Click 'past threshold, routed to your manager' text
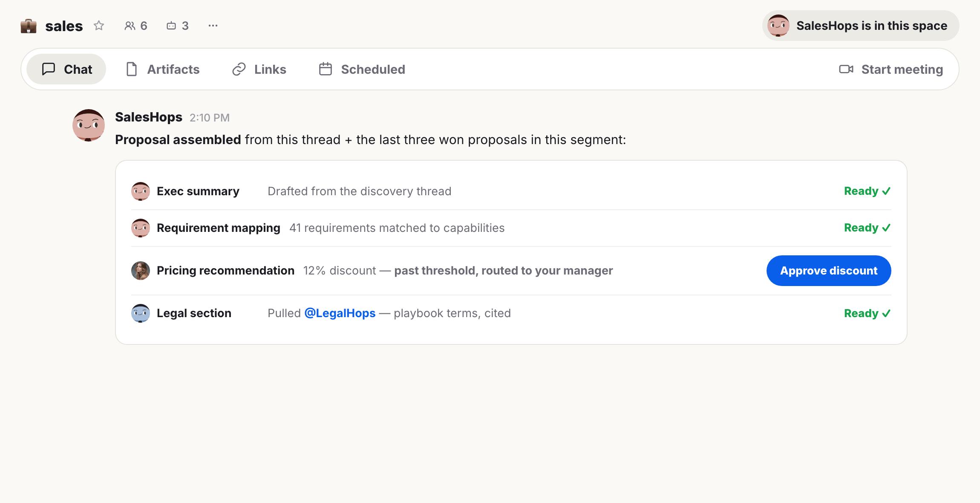This screenshot has height=503, width=980. [503, 271]
